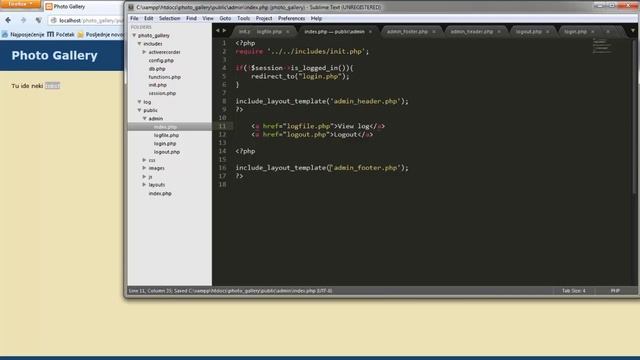Open session.php in the sidebar
The image size is (640, 360).
[162, 93]
